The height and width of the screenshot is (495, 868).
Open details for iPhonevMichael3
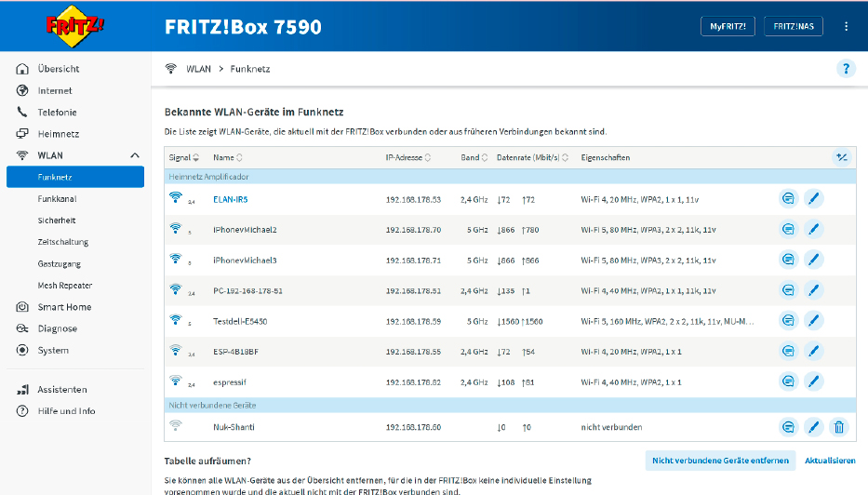[788, 260]
